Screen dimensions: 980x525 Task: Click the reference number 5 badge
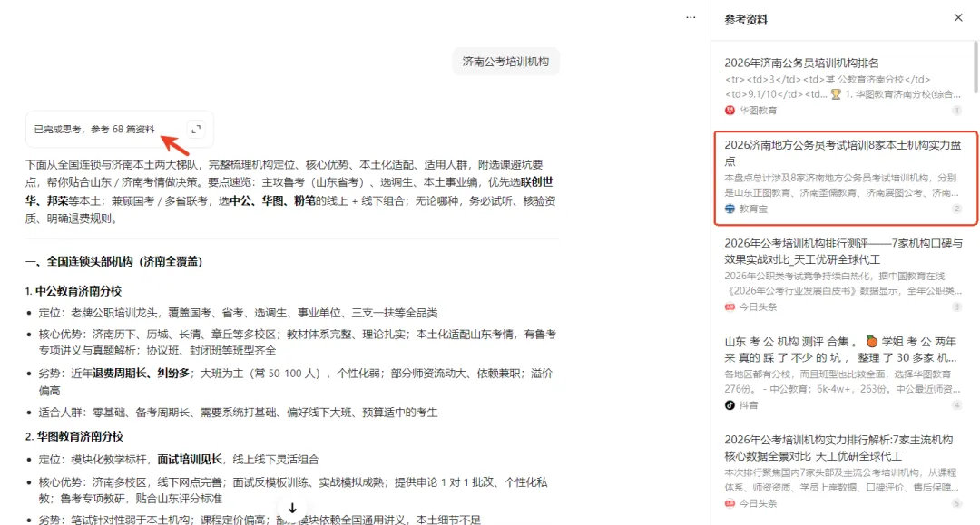957,504
